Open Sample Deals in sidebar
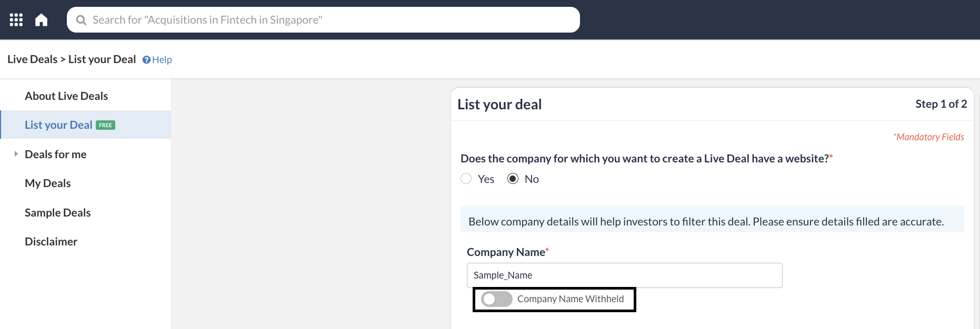This screenshot has height=329, width=980. pyautogui.click(x=58, y=213)
